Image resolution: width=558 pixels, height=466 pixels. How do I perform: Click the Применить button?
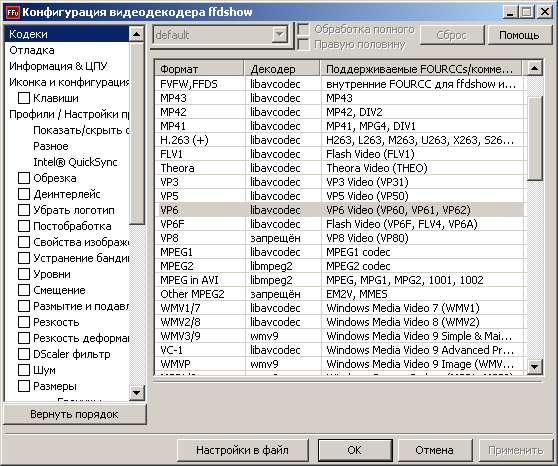tap(516, 450)
